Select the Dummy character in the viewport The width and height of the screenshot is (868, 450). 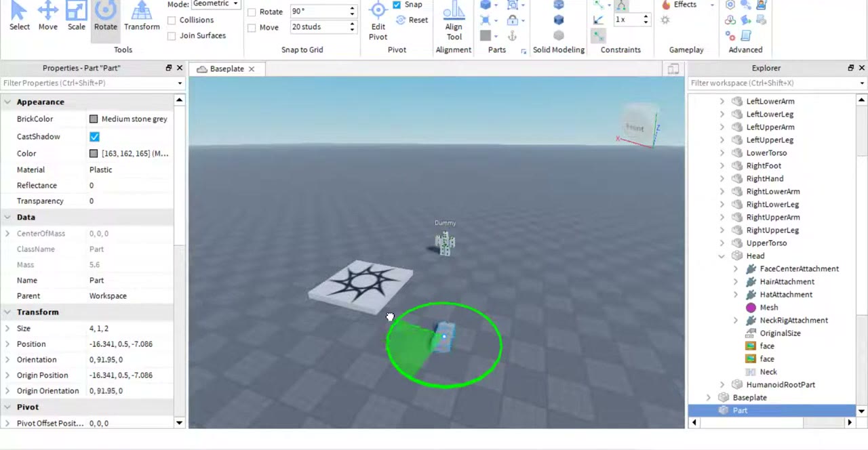445,242
